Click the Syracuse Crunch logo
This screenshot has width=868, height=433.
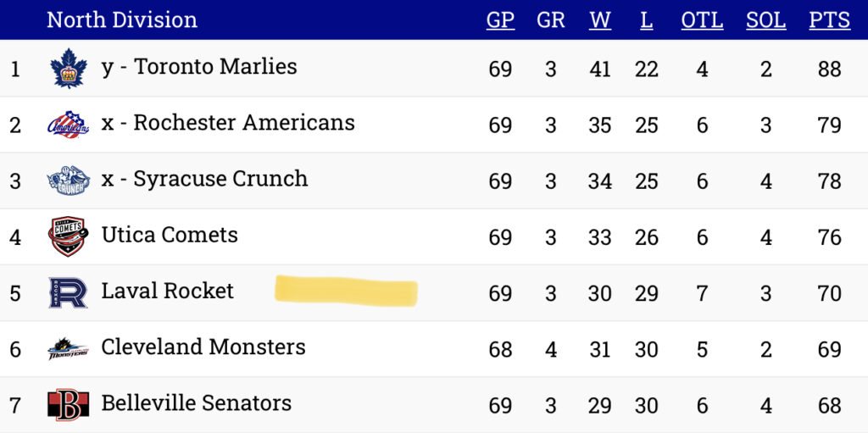68,180
